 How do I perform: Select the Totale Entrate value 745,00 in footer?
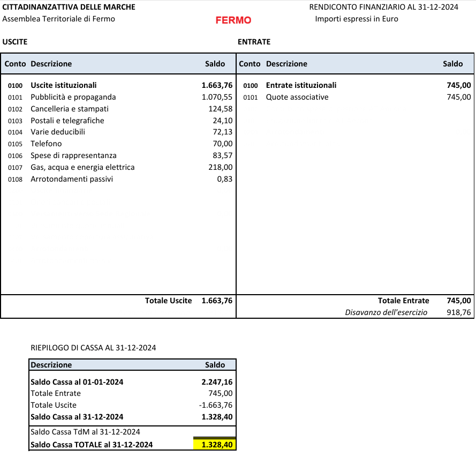click(x=458, y=301)
